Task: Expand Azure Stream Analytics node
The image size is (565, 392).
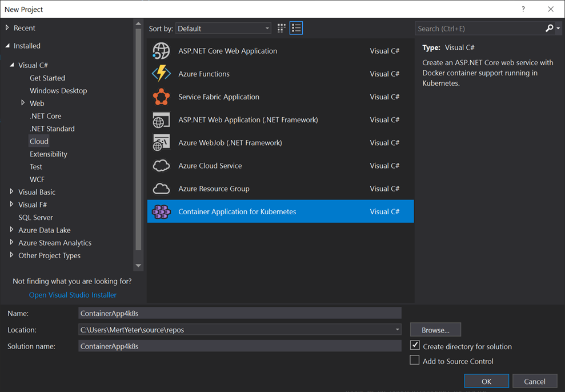Action: [12, 242]
